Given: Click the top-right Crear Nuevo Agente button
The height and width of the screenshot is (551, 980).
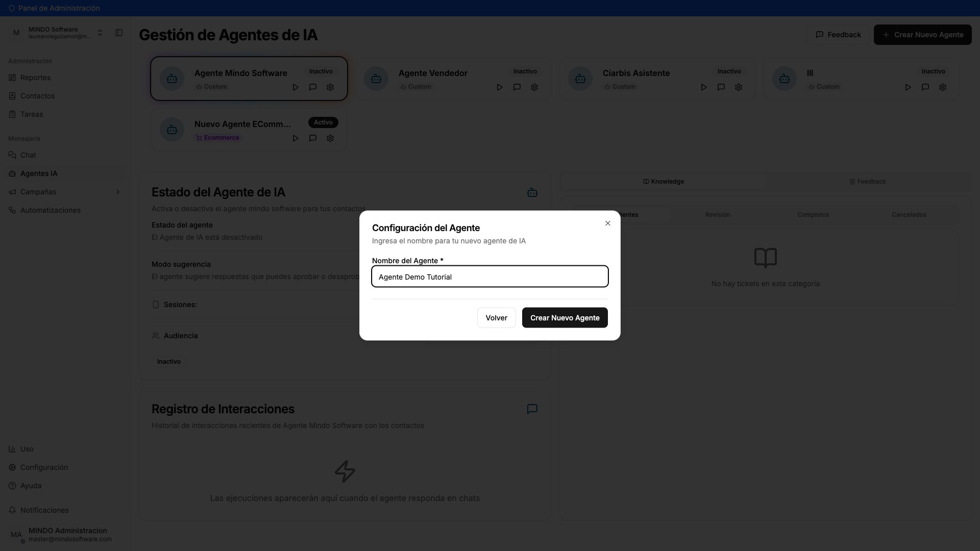Looking at the screenshot, I should (922, 35).
